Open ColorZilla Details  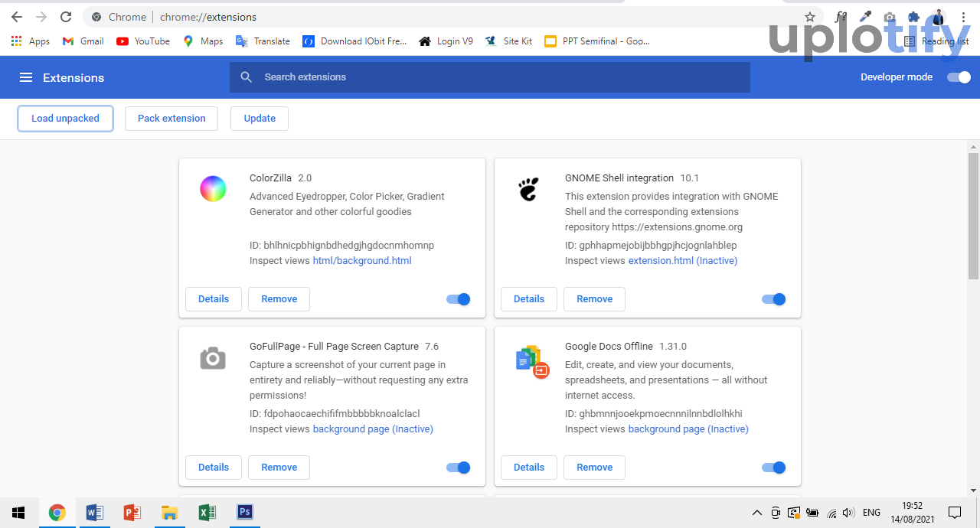click(214, 299)
